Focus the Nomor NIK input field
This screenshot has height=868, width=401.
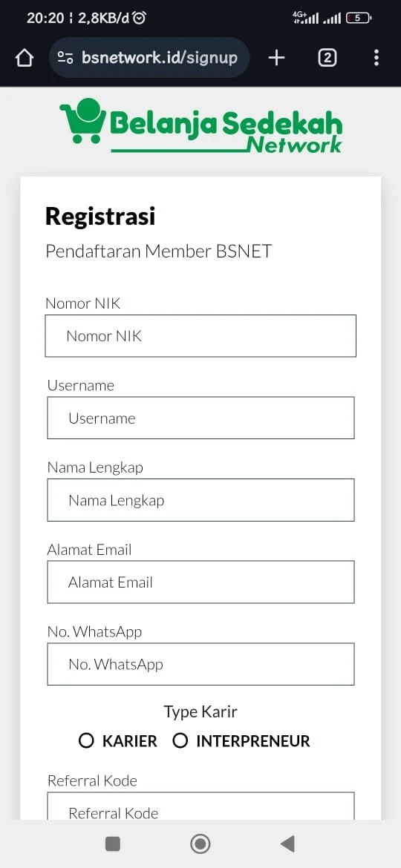tap(200, 335)
